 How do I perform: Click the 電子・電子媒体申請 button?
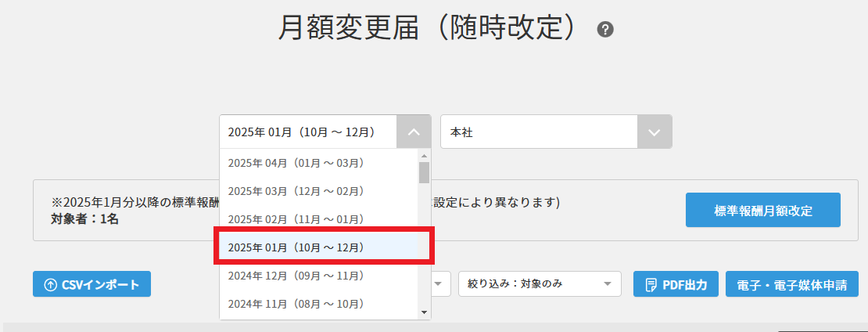pos(791,284)
